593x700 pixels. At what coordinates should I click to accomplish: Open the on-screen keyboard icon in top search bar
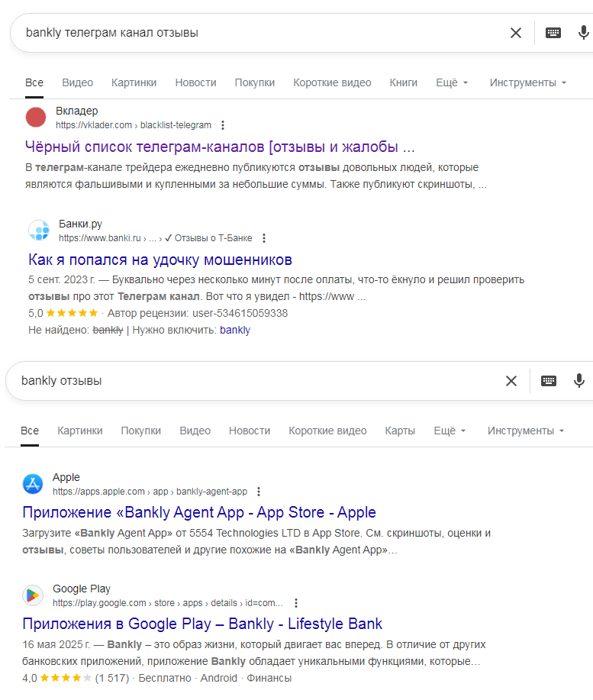(x=553, y=32)
